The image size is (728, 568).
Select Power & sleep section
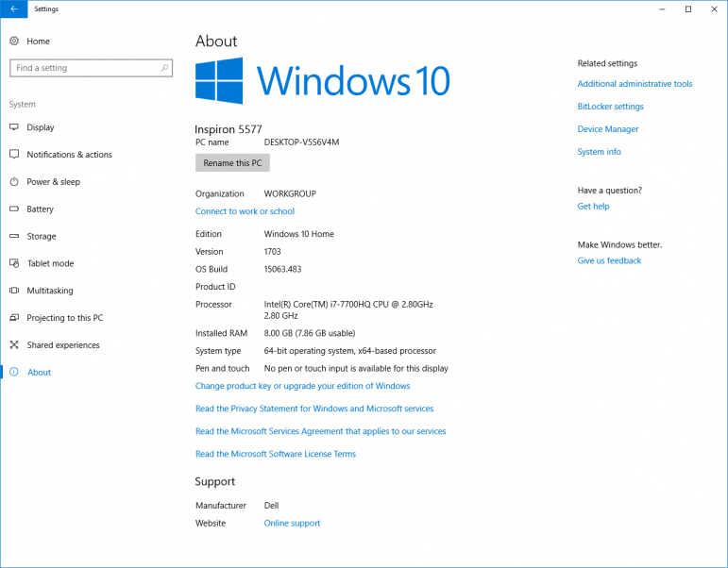click(x=54, y=181)
